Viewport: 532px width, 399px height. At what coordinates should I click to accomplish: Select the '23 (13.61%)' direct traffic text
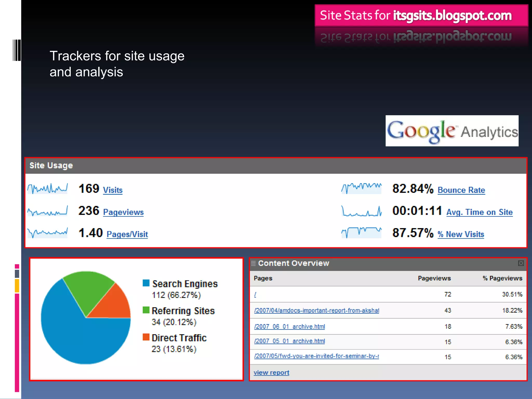point(174,349)
